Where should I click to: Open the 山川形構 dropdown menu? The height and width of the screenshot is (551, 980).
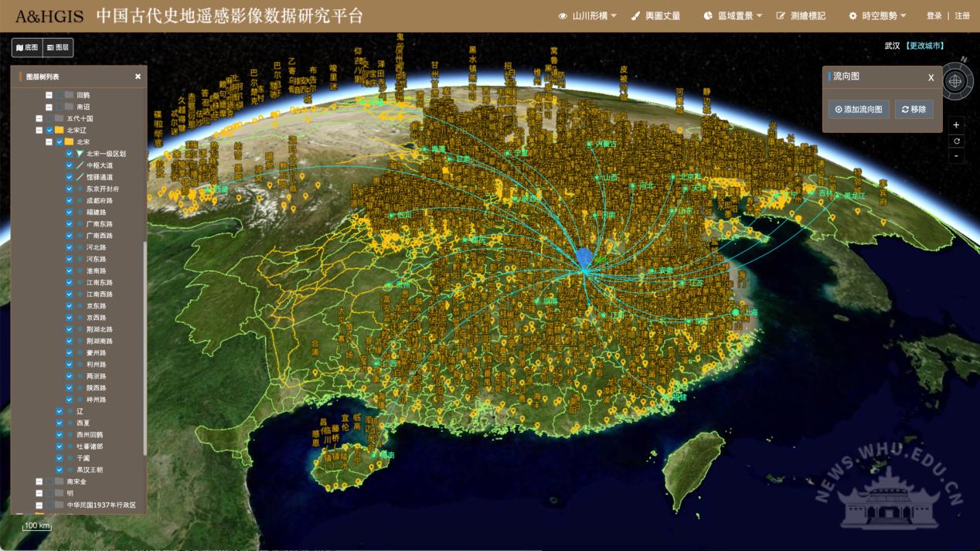587,15
